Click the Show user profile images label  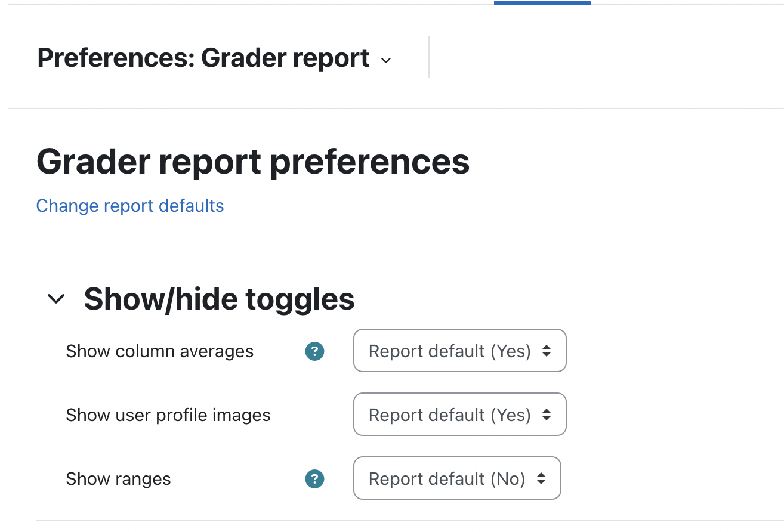[168, 415]
